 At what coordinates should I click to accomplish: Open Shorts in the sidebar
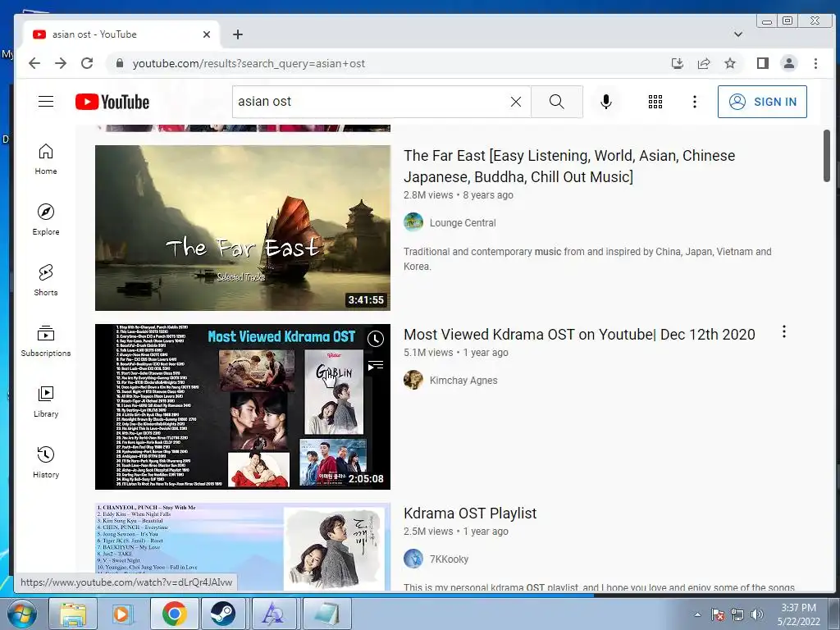pos(46,281)
